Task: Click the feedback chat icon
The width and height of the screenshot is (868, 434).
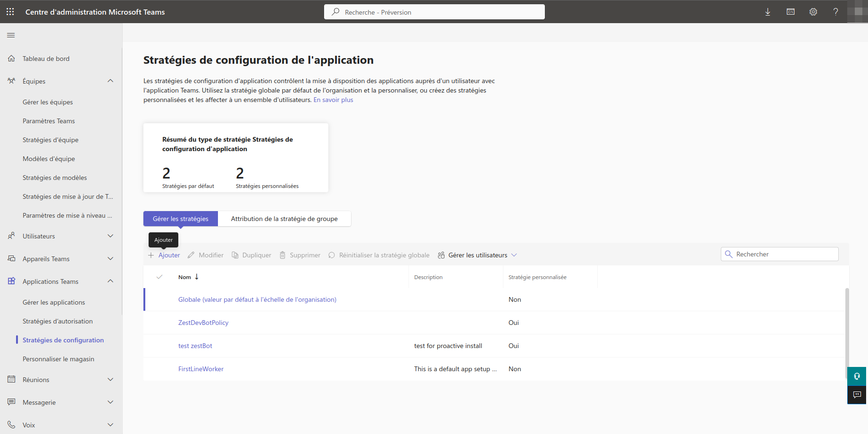Action: click(x=857, y=395)
